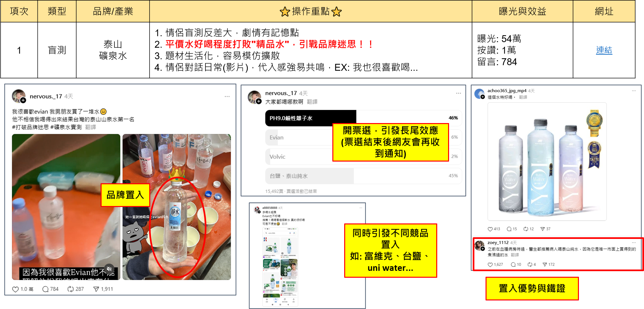
Task: Click nervous._17 avatar on the poll post
Action: click(254, 97)
